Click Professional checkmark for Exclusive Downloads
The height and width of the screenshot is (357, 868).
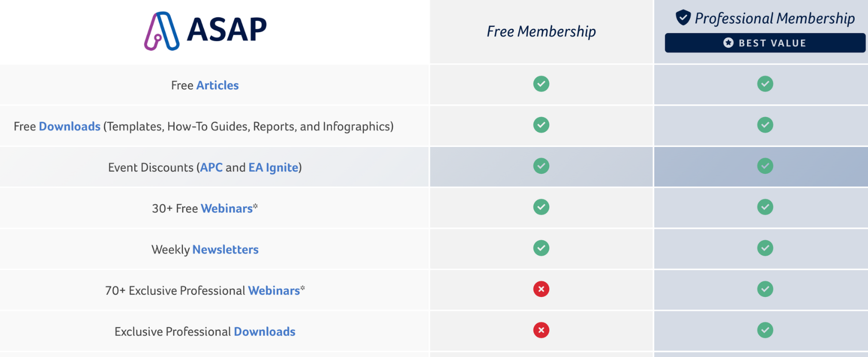765,330
